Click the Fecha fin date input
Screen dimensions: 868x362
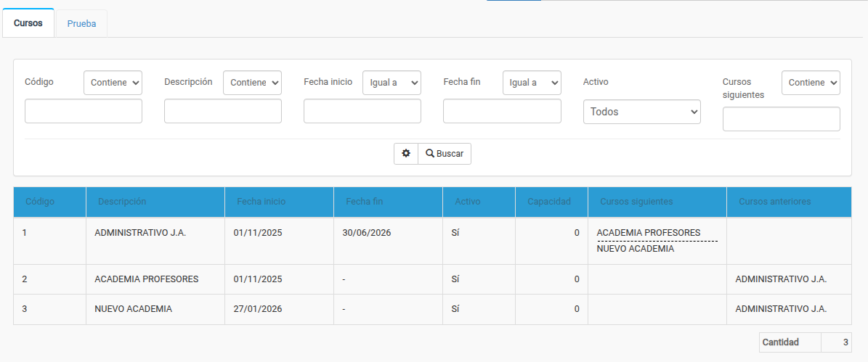point(502,111)
